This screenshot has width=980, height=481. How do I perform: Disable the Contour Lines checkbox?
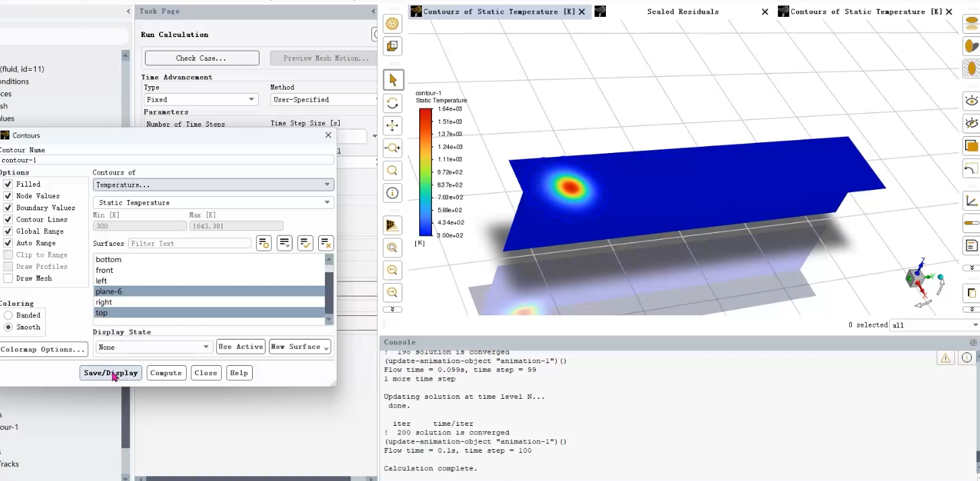coord(8,220)
